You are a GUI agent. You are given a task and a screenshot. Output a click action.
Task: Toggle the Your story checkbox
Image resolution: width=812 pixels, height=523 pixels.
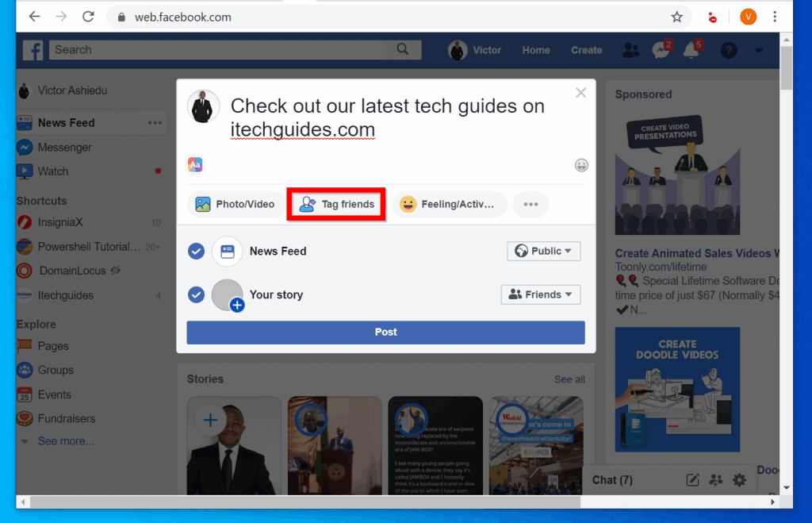coord(197,295)
